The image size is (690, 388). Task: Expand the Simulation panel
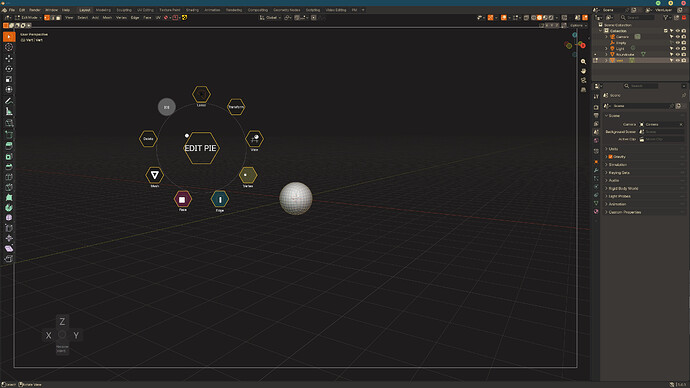coord(617,165)
